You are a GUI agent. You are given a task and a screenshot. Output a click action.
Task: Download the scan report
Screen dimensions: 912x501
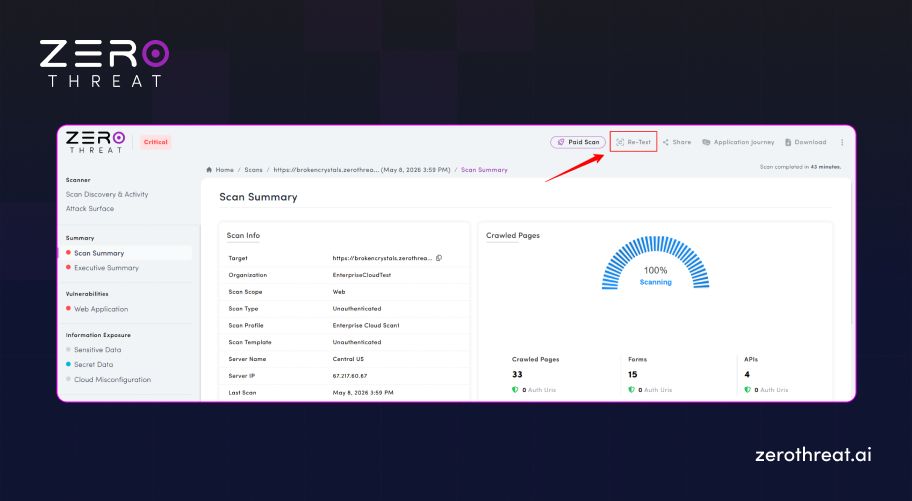pos(806,142)
